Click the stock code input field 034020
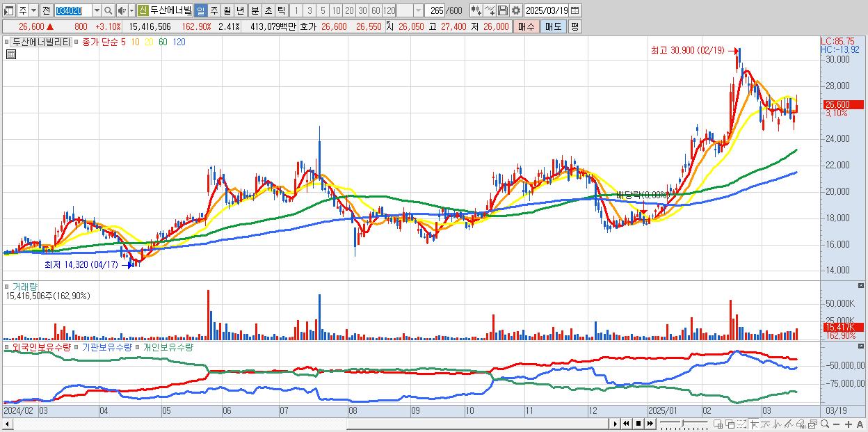This screenshot has height=432, width=868. coord(73,10)
